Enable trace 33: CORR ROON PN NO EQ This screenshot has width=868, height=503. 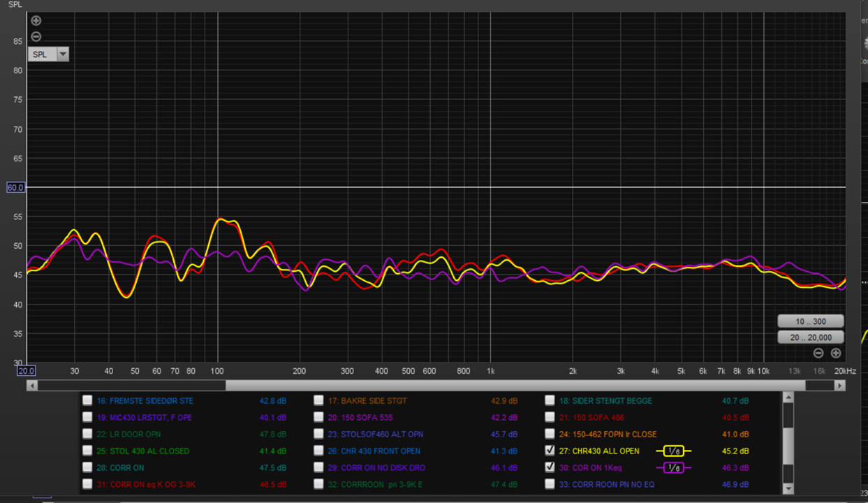tap(550, 484)
